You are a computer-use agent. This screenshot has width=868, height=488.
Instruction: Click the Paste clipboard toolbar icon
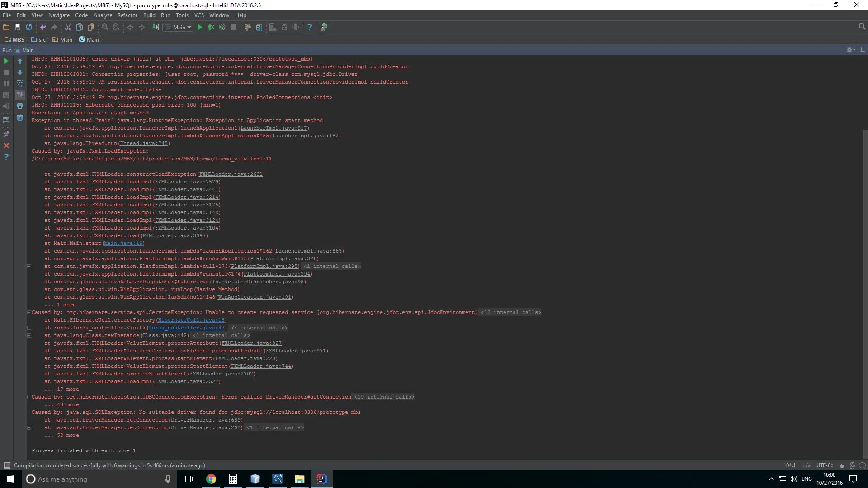tap(91, 28)
